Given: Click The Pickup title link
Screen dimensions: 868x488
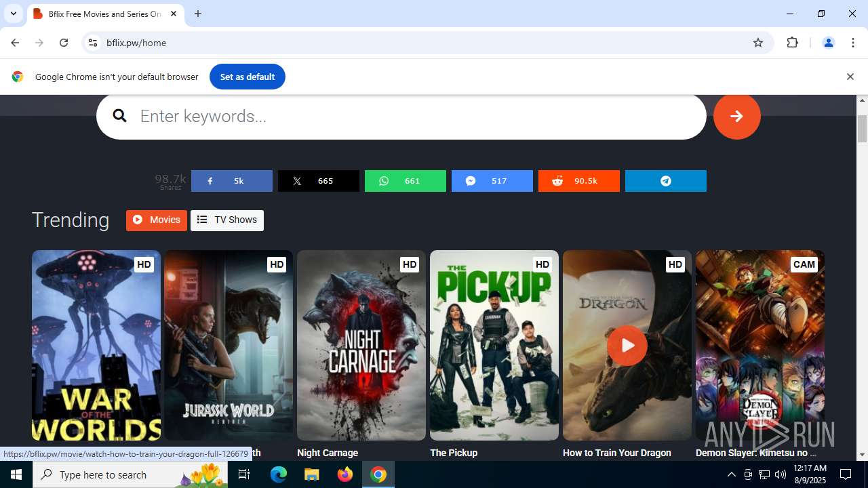Looking at the screenshot, I should tap(454, 453).
